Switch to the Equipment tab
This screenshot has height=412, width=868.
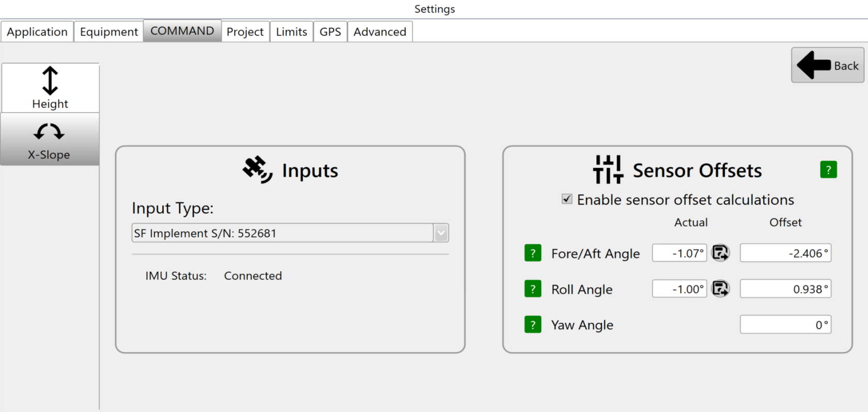[109, 31]
